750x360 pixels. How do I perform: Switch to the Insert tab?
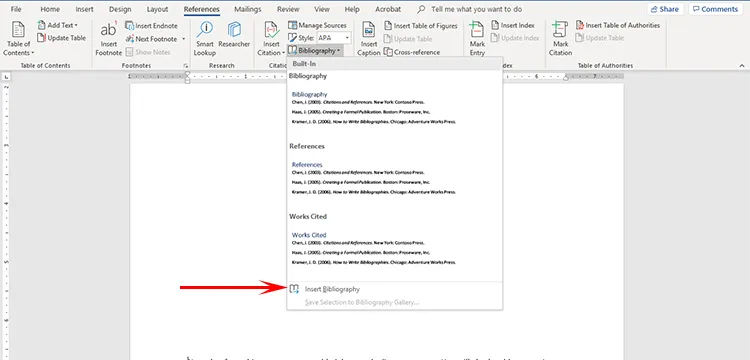coord(84,9)
